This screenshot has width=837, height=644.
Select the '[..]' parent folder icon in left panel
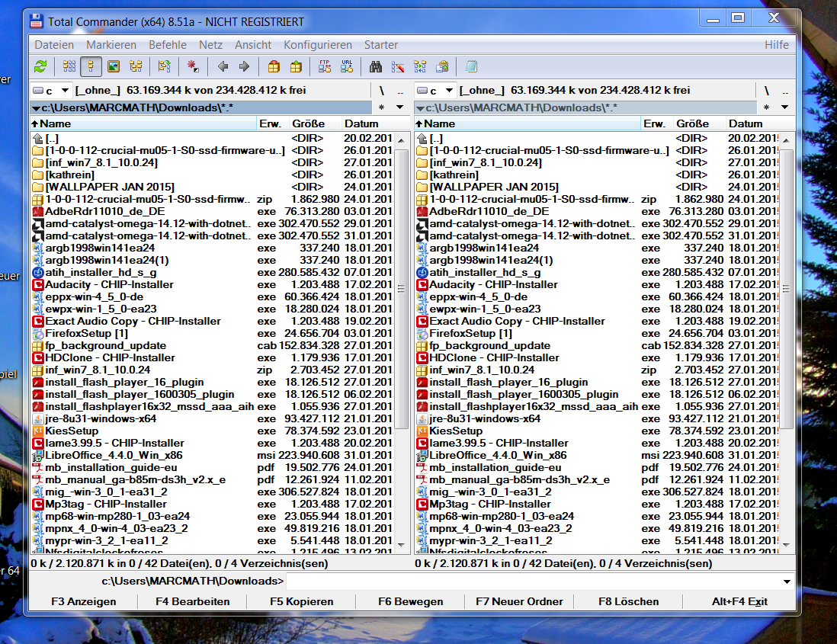[x=38, y=139]
